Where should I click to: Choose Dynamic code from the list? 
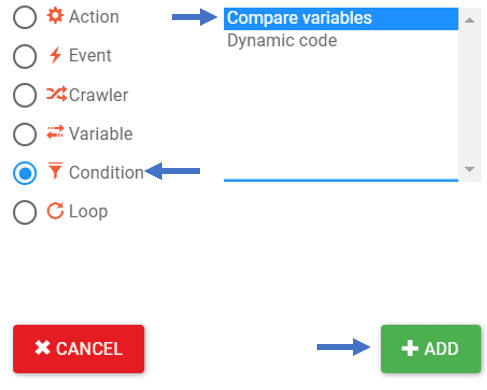(x=341, y=41)
